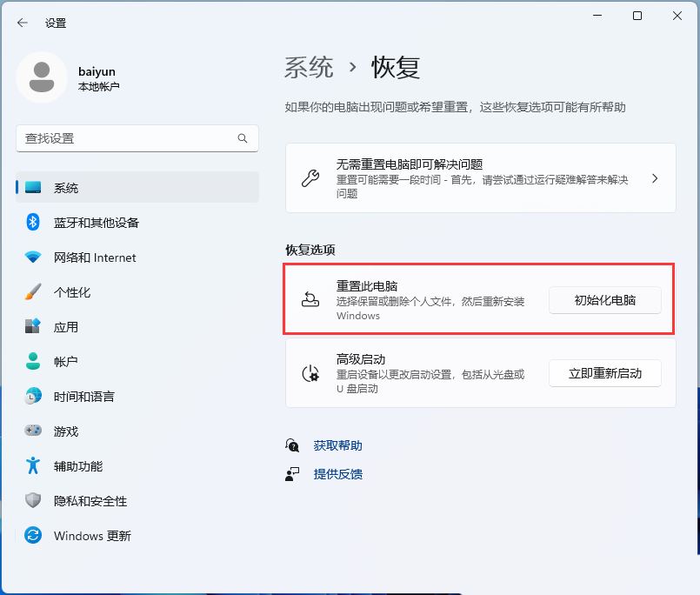This screenshot has height=595, width=700.
Task: Select 帐户 in the sidebar
Action: coord(137,361)
